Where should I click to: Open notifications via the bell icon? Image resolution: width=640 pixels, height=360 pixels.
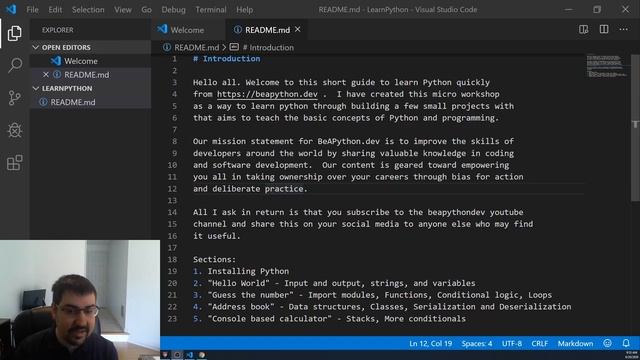click(626, 343)
